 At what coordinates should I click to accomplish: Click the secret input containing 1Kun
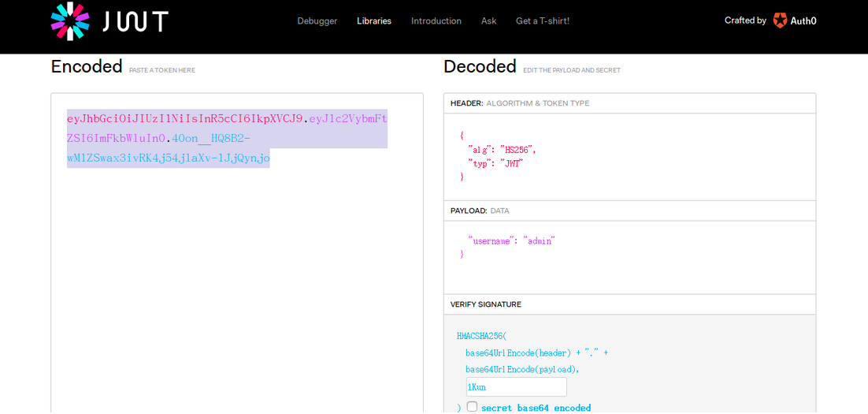pos(516,387)
